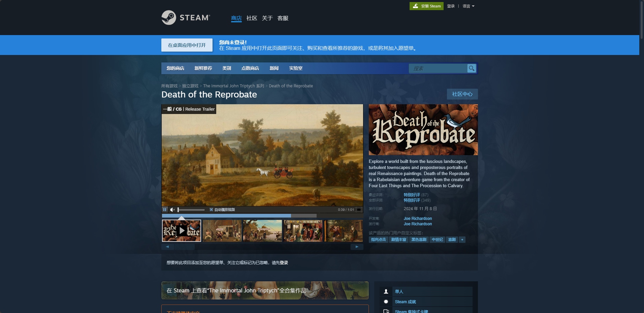Select the second screenshot thumbnail of brawling villagers
This screenshot has width=644, height=313.
tap(222, 231)
